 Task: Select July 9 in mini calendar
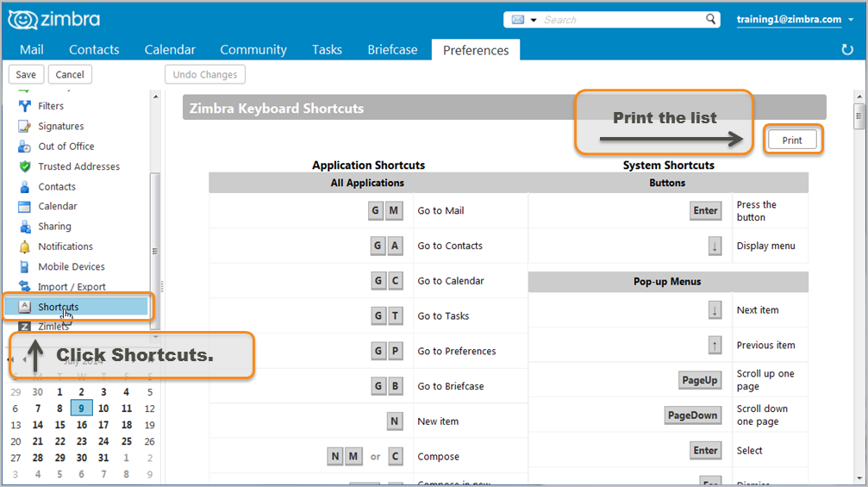[81, 409]
